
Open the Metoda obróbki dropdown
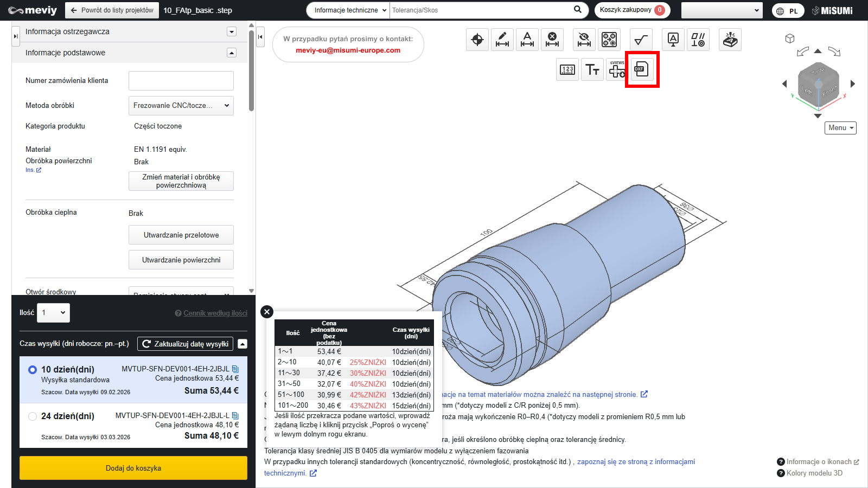click(x=181, y=106)
